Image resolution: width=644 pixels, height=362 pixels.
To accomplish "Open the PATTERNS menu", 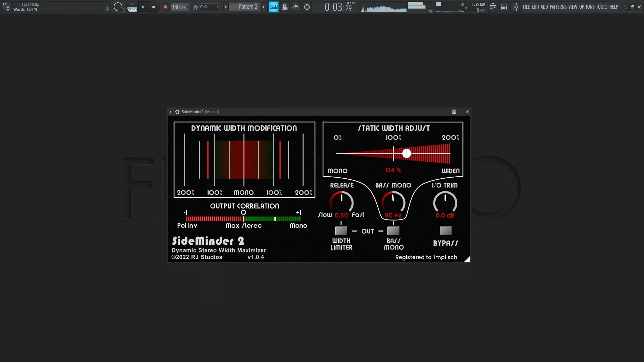I will (x=558, y=7).
